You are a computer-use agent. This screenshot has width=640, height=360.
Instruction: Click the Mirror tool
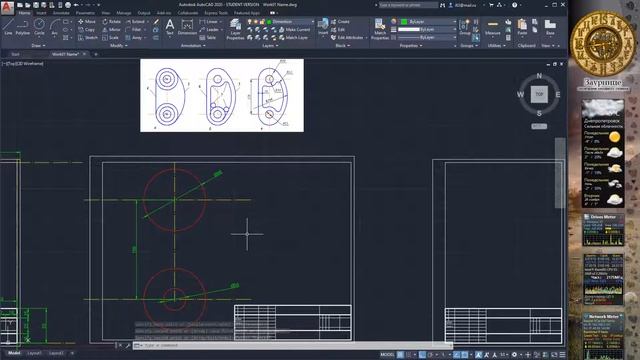tap(111, 29)
